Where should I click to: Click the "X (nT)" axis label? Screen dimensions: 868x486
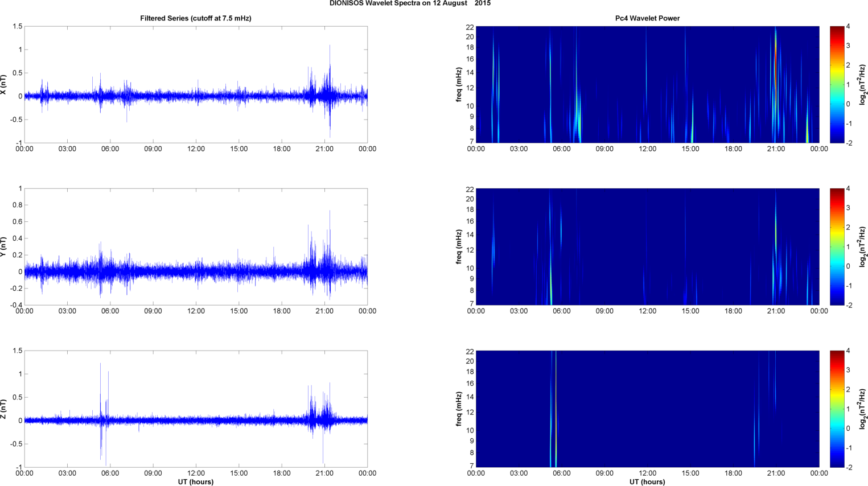pyautogui.click(x=3, y=85)
